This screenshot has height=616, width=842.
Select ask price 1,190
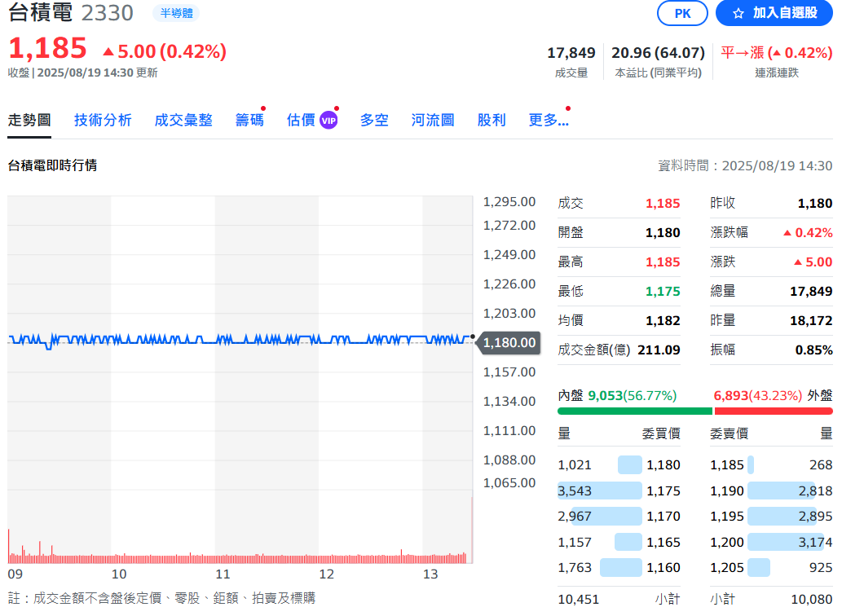tap(727, 491)
